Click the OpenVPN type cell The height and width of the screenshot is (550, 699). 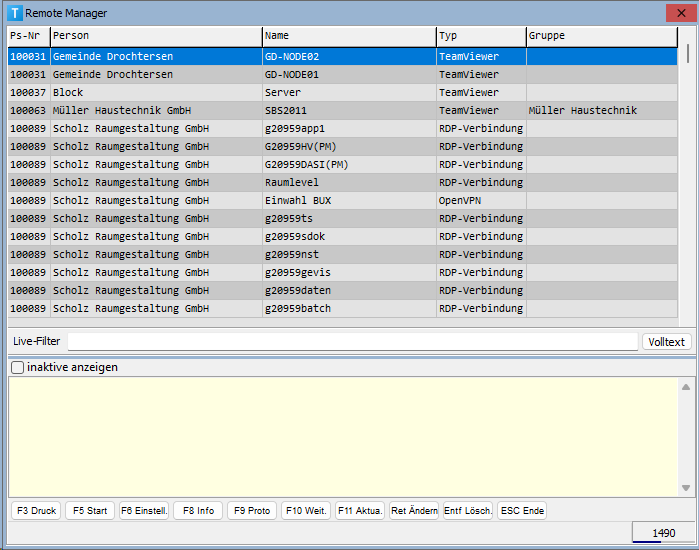pos(481,201)
